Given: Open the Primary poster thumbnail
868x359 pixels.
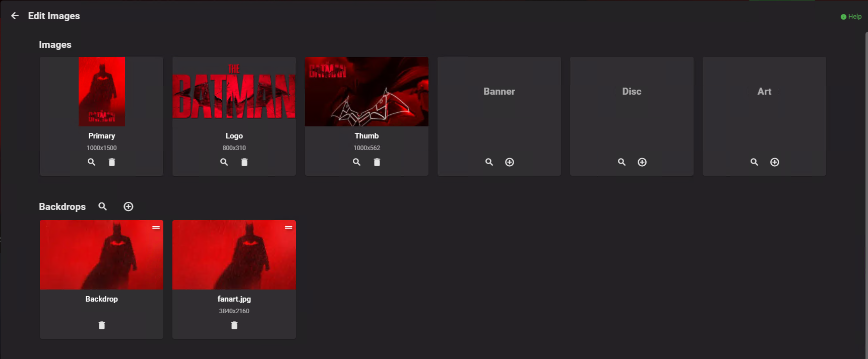Looking at the screenshot, I should click(102, 92).
